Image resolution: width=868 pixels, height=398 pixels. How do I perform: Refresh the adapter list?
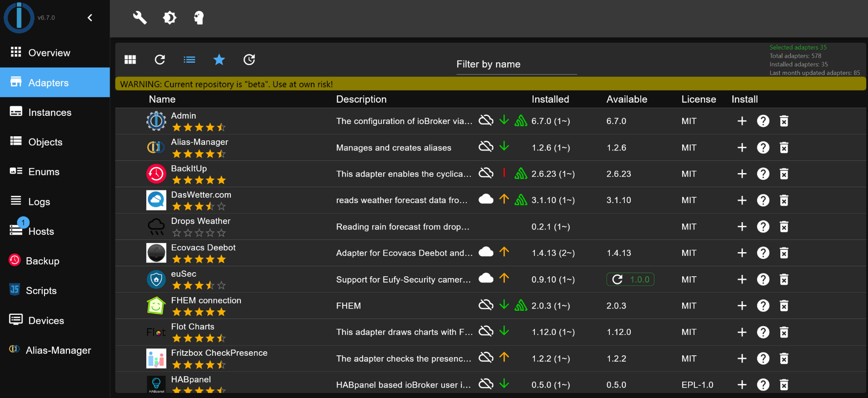(x=160, y=60)
